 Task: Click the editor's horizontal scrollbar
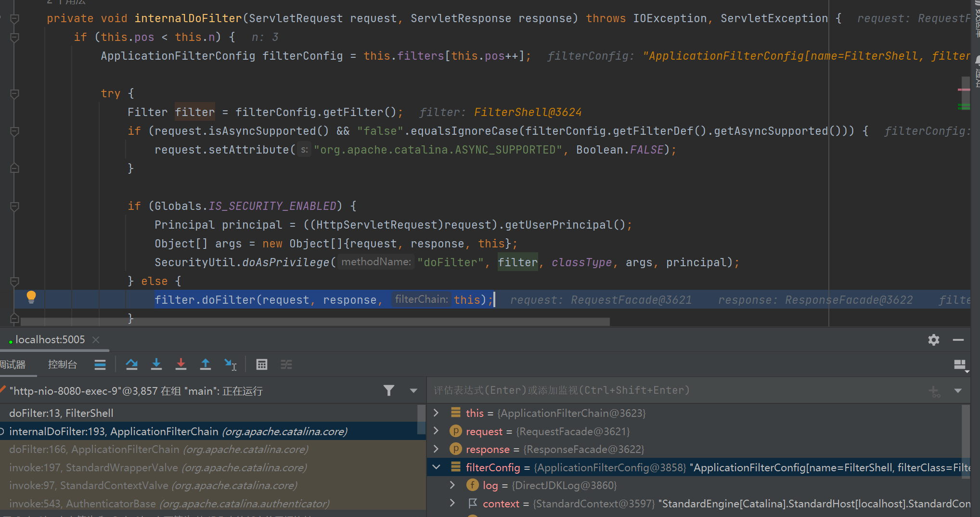(313, 322)
